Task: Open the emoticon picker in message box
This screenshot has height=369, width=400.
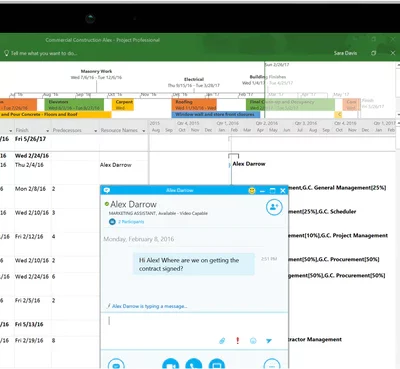Action: tap(253, 341)
